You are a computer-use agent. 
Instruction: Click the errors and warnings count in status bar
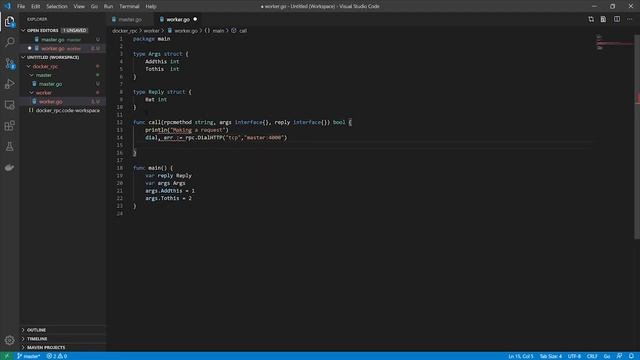tap(57, 356)
